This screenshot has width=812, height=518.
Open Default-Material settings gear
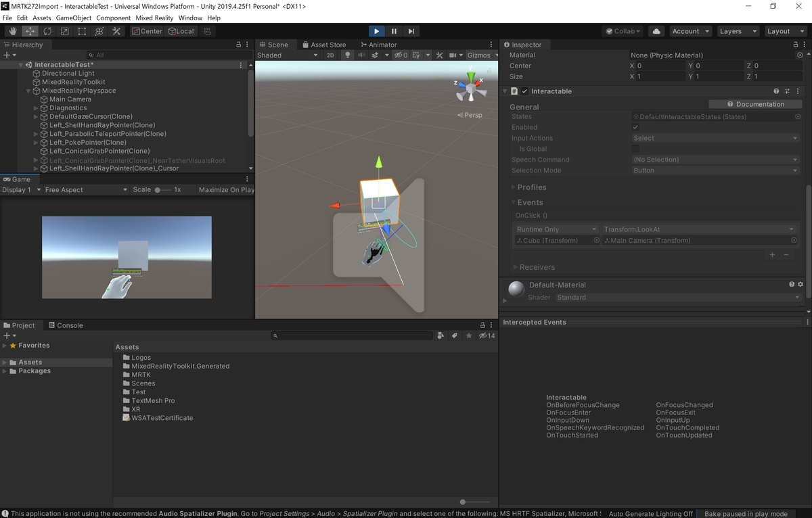tap(800, 285)
